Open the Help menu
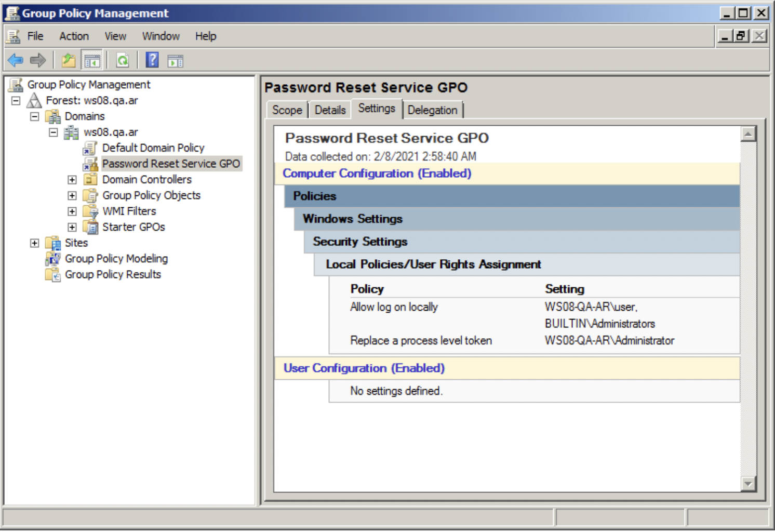This screenshot has width=775, height=532. (206, 36)
